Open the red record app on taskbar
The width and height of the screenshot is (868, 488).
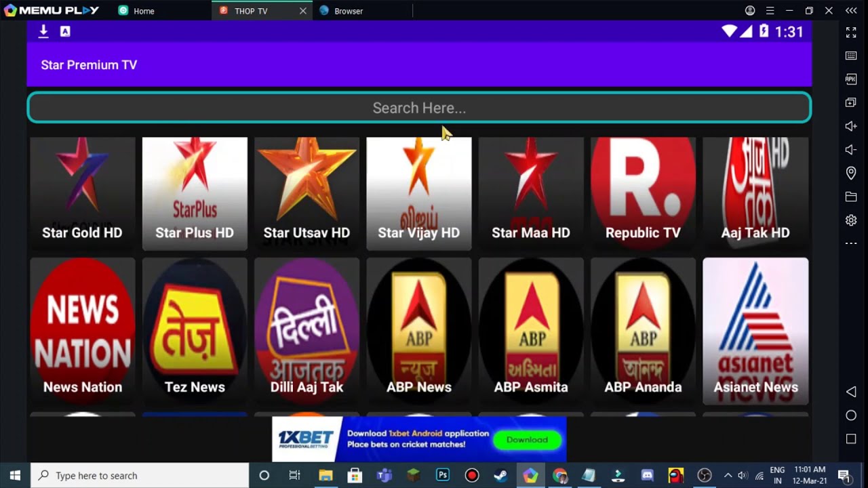[472, 475]
